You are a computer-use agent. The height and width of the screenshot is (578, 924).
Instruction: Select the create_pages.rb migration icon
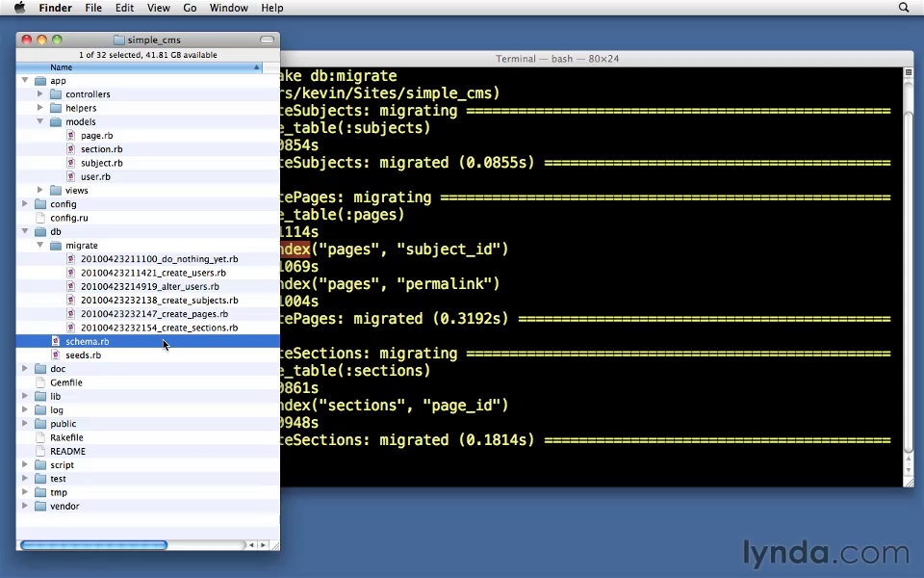click(x=70, y=314)
